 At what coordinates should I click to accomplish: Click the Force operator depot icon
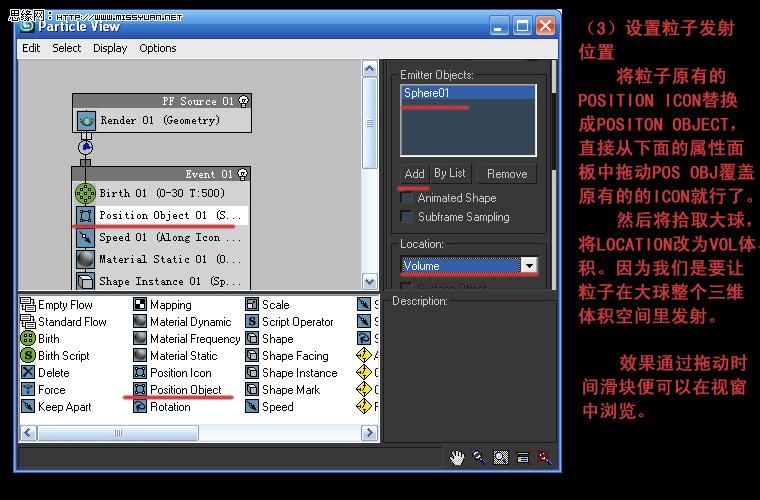[28, 390]
